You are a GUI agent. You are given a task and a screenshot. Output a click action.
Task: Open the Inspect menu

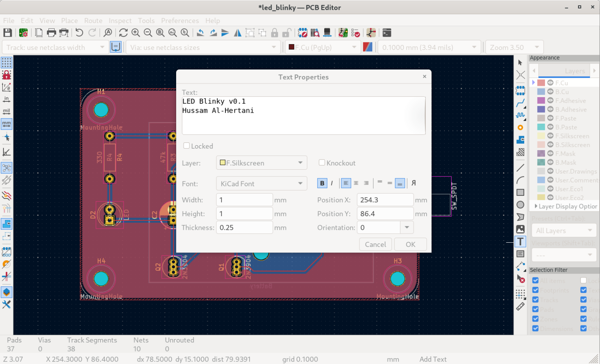click(x=120, y=20)
